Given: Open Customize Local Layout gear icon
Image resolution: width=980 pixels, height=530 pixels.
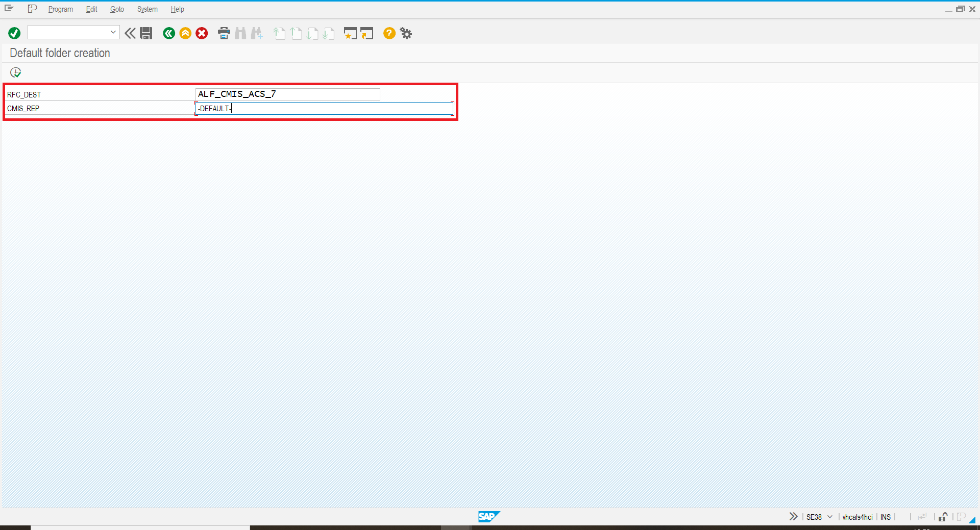Looking at the screenshot, I should 406,33.
